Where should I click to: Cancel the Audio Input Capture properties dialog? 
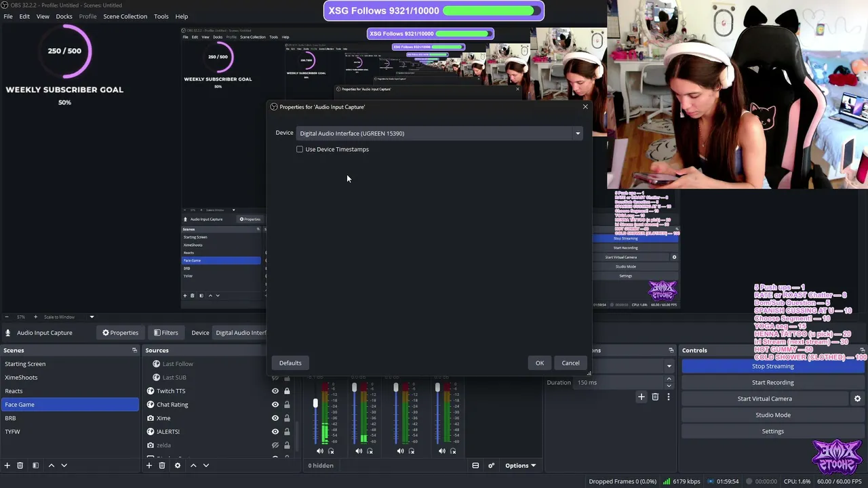pos(570,363)
